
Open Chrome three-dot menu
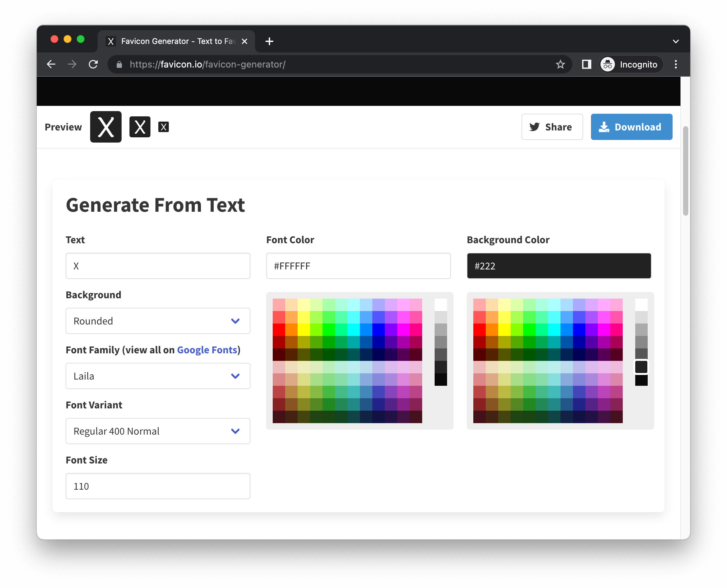click(676, 64)
